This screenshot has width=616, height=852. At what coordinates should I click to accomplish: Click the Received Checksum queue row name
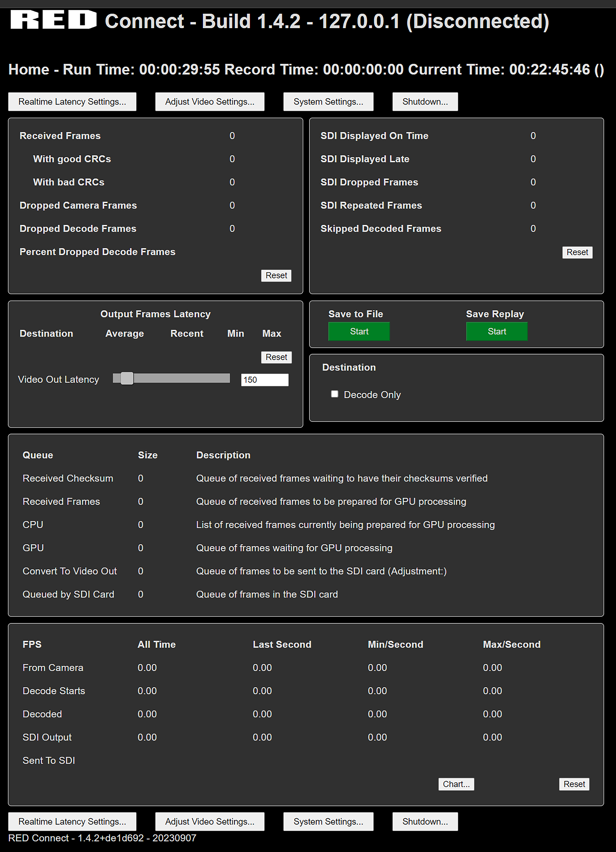68,478
